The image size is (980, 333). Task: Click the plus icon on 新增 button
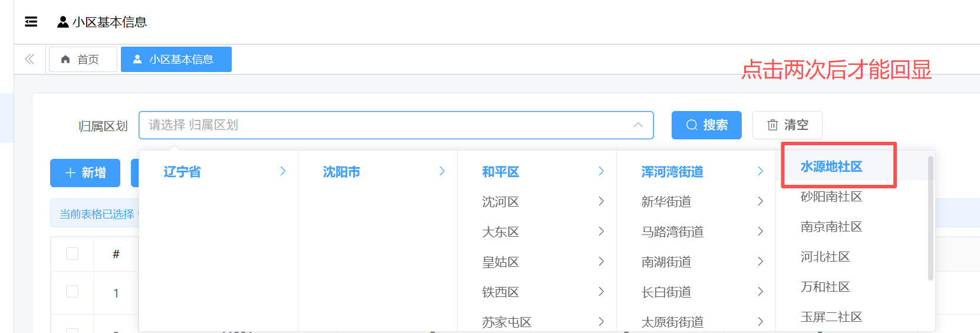(x=70, y=173)
